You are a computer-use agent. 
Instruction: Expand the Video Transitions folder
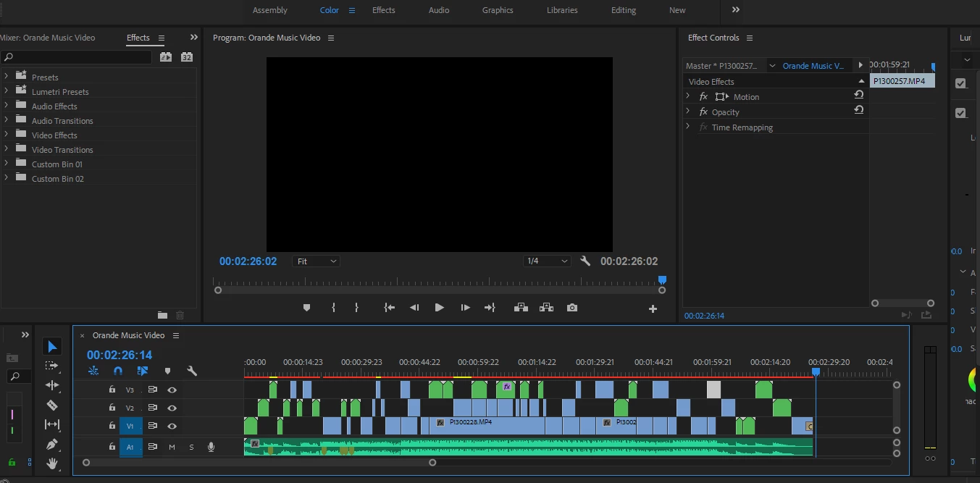7,148
